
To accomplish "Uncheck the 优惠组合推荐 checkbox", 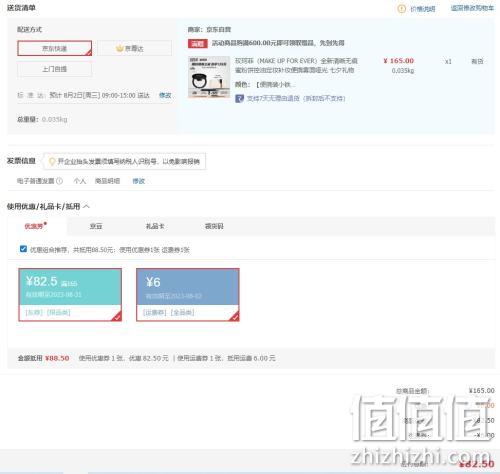I will point(23,249).
